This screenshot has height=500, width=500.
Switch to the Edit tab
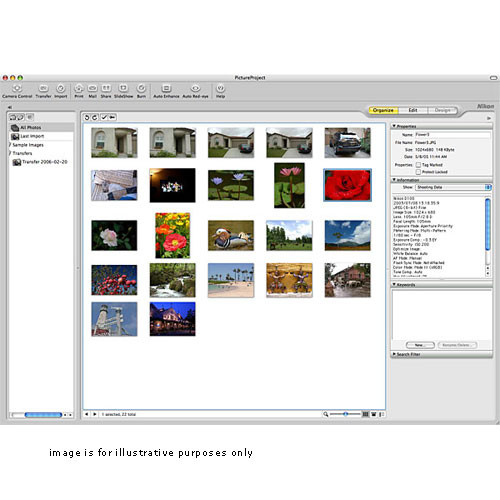coord(413,110)
